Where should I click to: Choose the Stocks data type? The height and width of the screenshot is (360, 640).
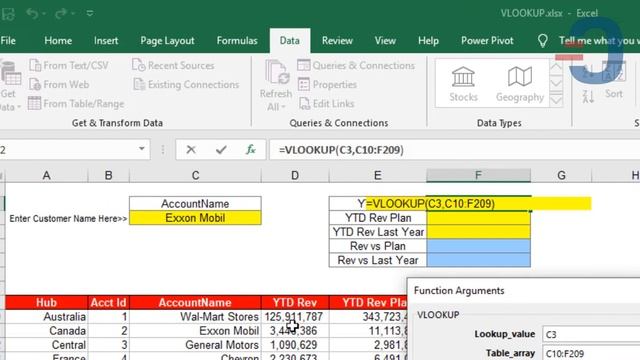(x=463, y=84)
